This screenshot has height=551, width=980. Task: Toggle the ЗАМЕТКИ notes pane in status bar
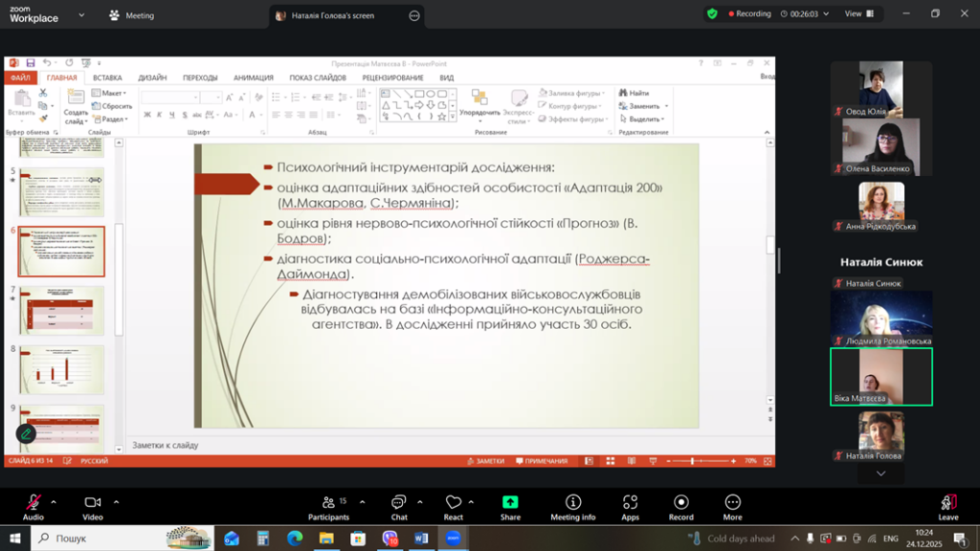pyautogui.click(x=485, y=461)
